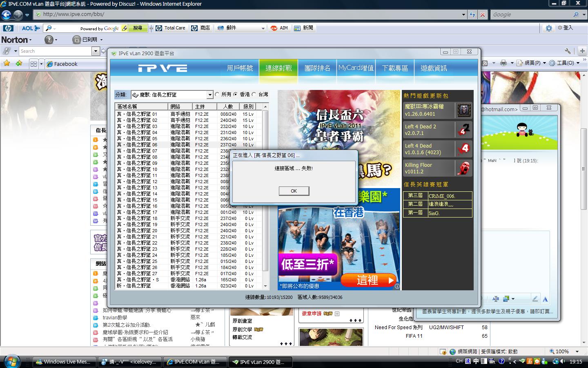Click the 這裡 banner ad button
The image size is (588, 368).
368,280
